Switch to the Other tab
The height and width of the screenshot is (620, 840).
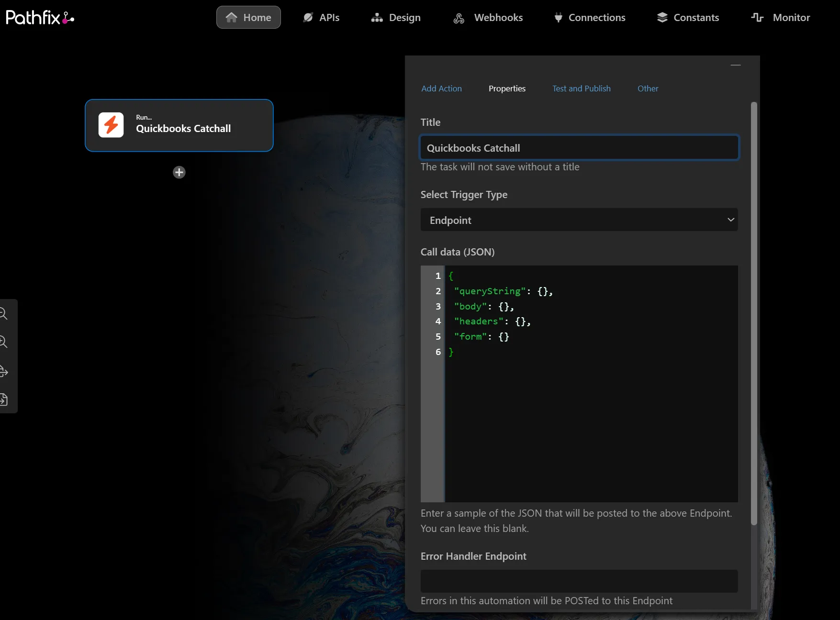648,89
